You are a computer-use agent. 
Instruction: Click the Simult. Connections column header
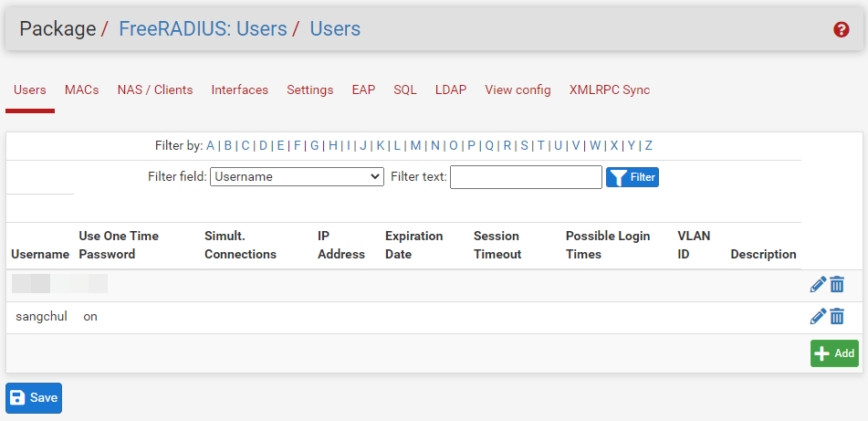tap(240, 246)
